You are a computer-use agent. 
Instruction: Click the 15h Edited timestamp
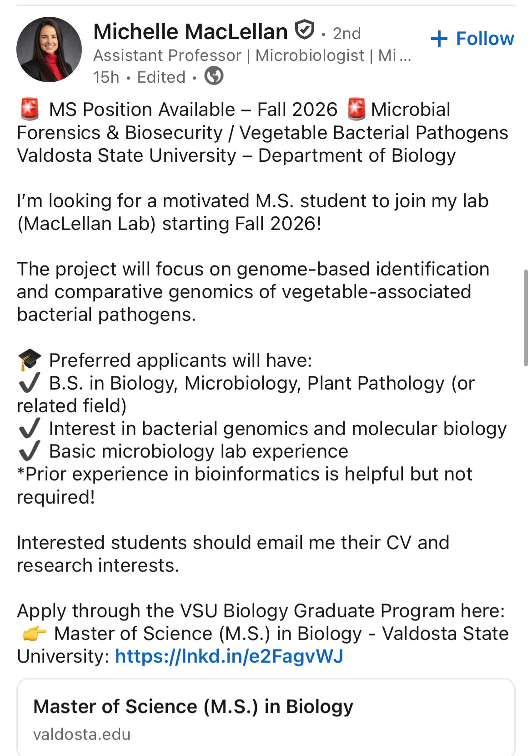[x=139, y=77]
